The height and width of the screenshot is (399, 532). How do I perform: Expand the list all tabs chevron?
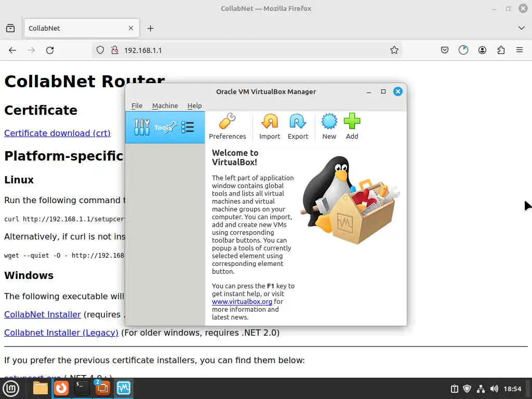point(522,28)
